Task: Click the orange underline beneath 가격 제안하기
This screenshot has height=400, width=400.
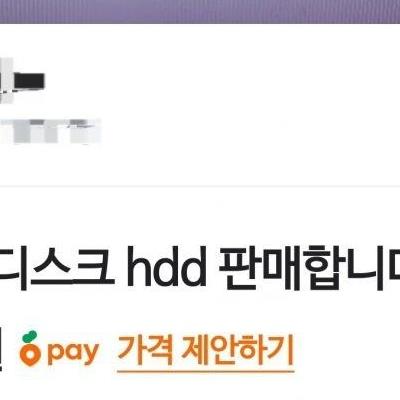Action: tap(205, 370)
